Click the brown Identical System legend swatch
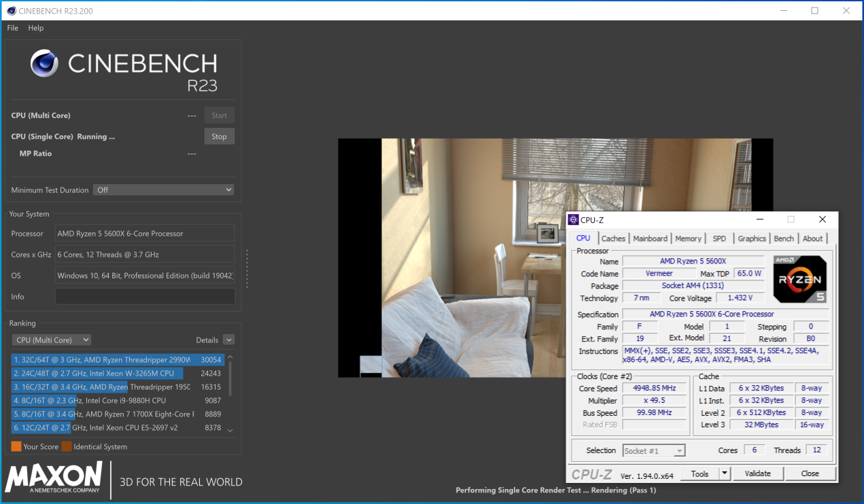This screenshot has height=504, width=864. (x=67, y=446)
